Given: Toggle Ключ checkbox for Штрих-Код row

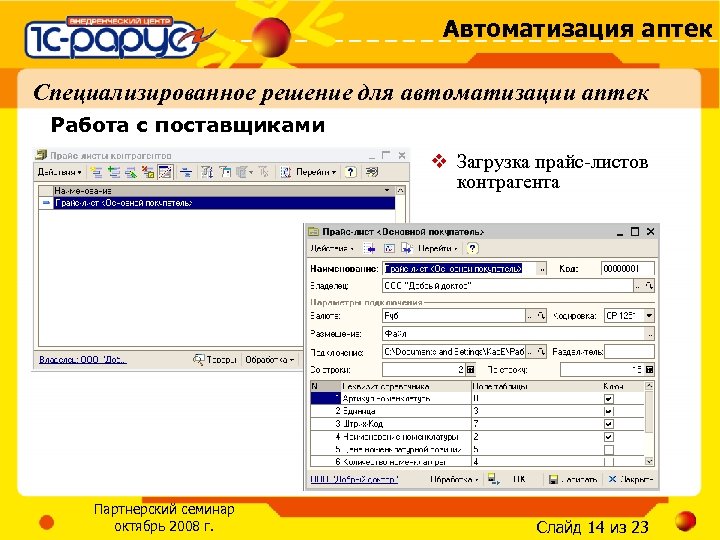Looking at the screenshot, I should pos(608,424).
